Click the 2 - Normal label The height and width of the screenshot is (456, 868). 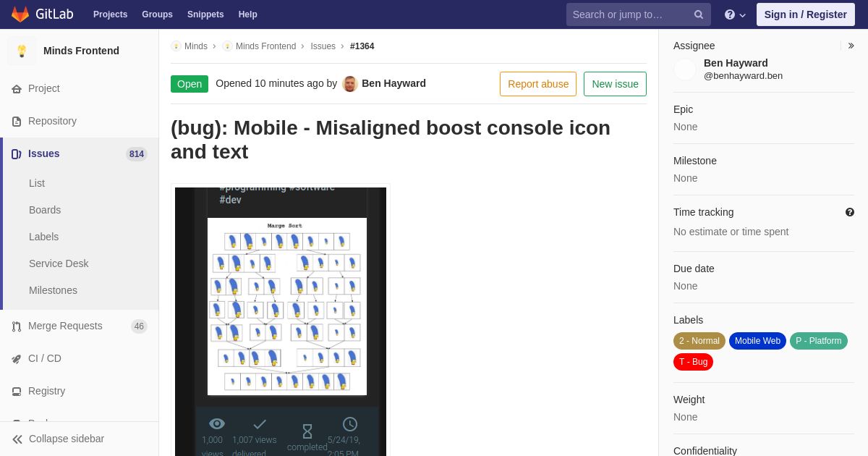pyautogui.click(x=699, y=341)
